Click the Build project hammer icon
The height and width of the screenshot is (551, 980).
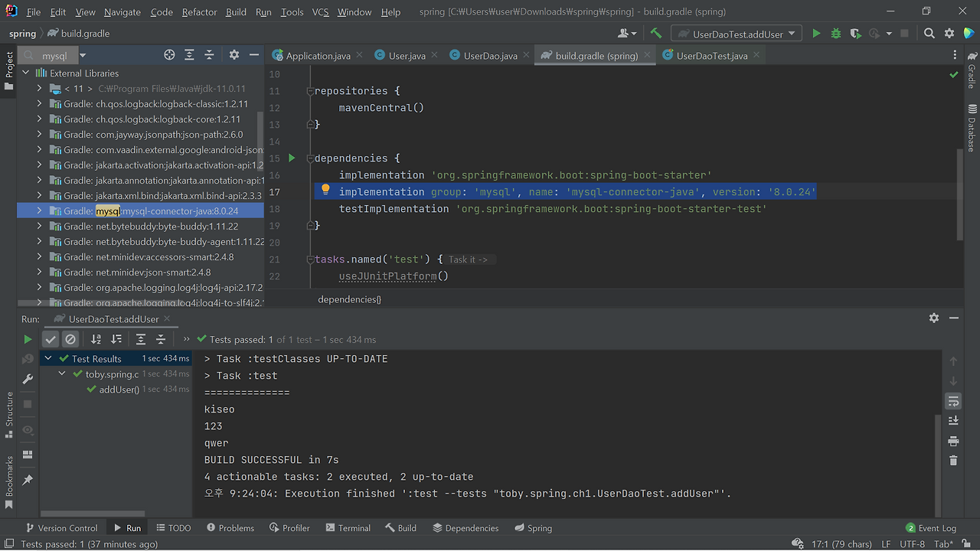pos(655,34)
